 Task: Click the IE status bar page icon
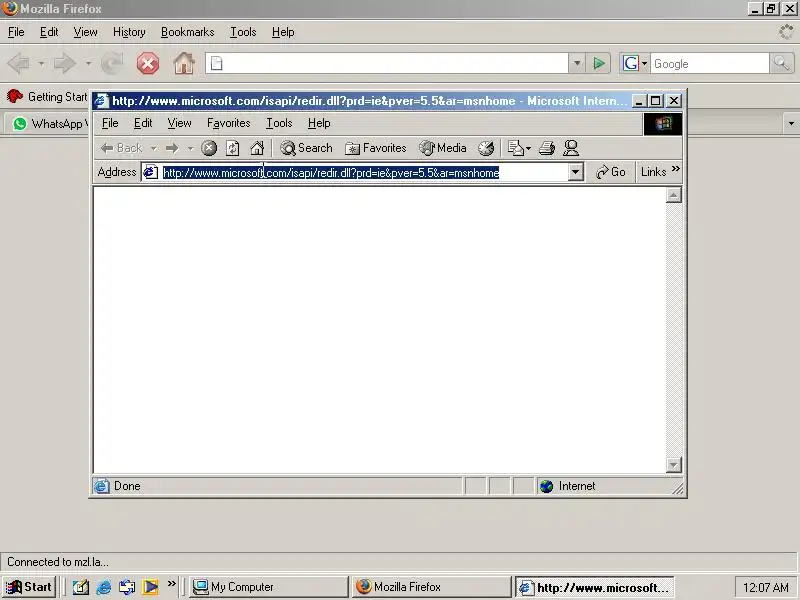click(x=101, y=486)
